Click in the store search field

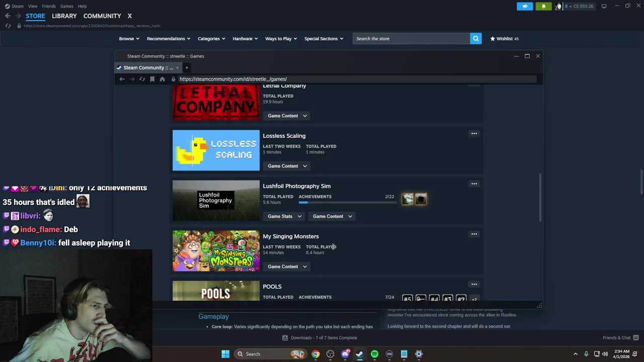412,39
